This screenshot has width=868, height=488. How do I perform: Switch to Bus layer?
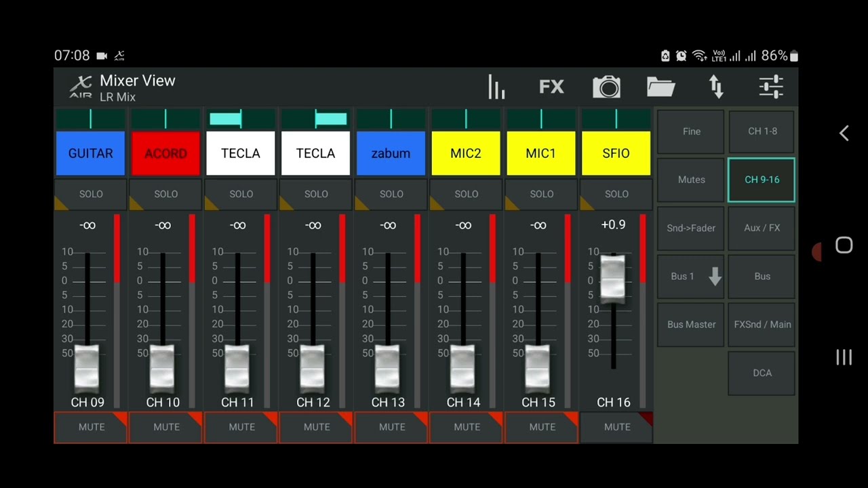click(x=762, y=277)
